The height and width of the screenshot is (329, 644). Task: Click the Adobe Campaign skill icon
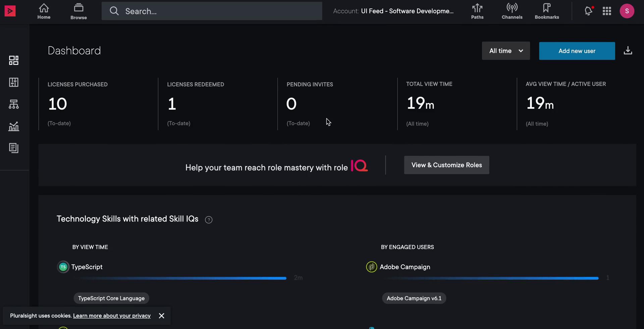click(x=371, y=267)
